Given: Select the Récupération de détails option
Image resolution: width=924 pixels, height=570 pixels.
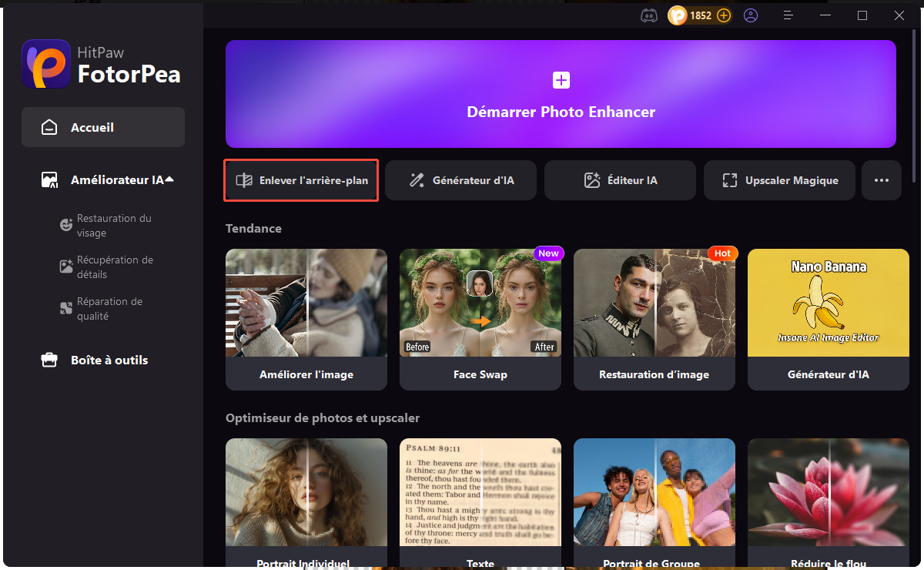Looking at the screenshot, I should pyautogui.click(x=114, y=267).
